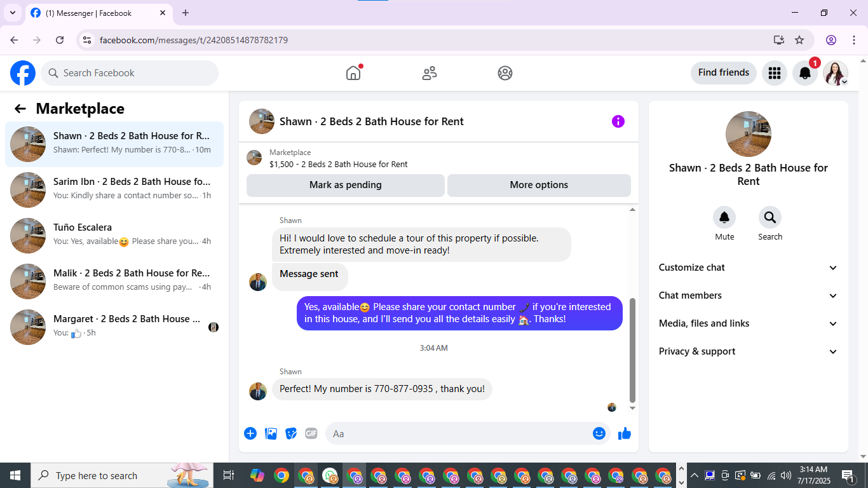Viewport: 868px width, 488px height.
Task: Close the Messenger browser tab
Action: pyautogui.click(x=163, y=13)
